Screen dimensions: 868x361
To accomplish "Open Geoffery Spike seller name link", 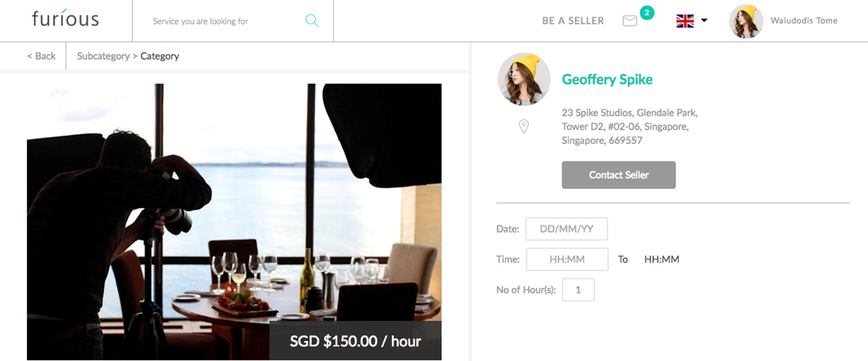I will click(607, 79).
